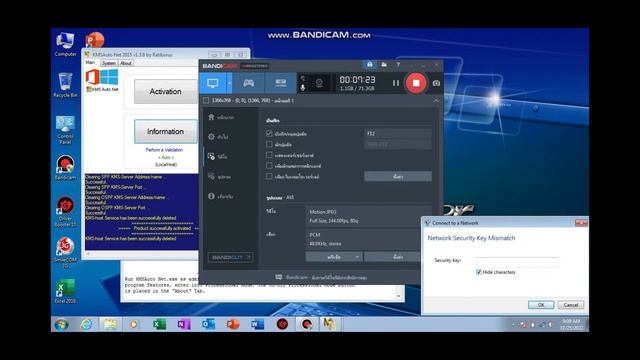Open the output folder icon in the Bandicam title bar

(x=384, y=64)
